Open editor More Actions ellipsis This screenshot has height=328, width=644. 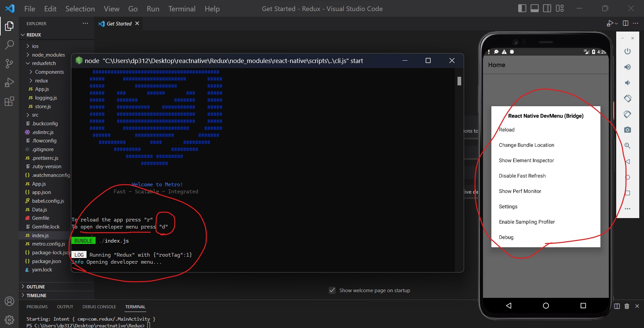pyautogui.click(x=636, y=23)
